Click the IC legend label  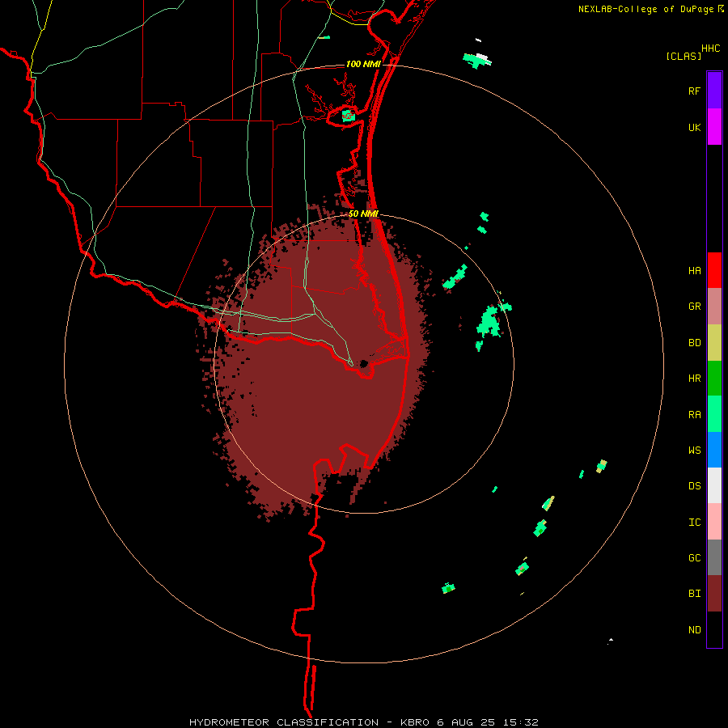click(694, 523)
